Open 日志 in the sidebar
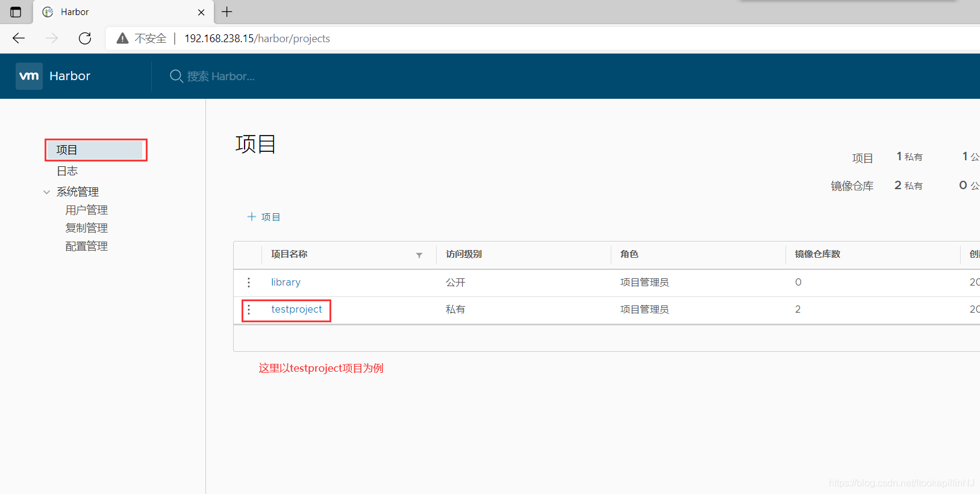The height and width of the screenshot is (494, 980). pos(67,171)
